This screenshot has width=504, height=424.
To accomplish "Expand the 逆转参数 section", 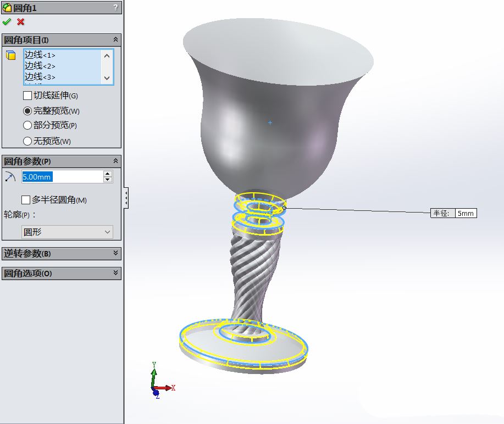I will coord(115,253).
